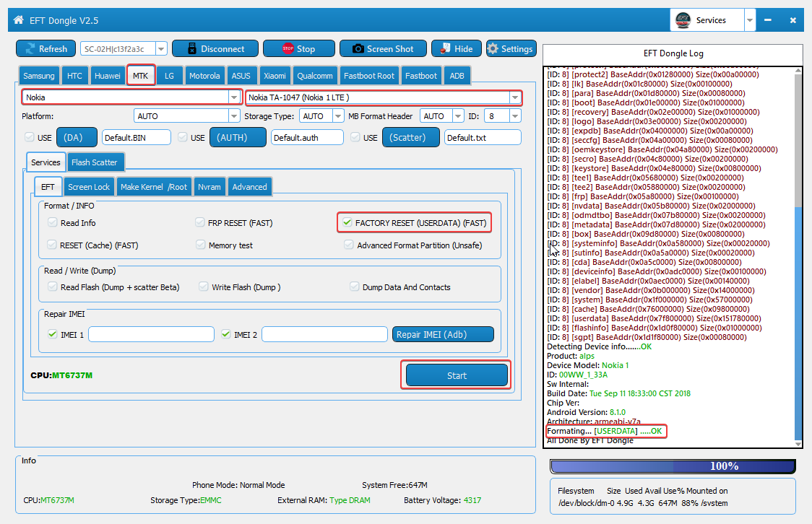Open the Flash Scatter tab
The width and height of the screenshot is (812, 524).
pos(94,162)
